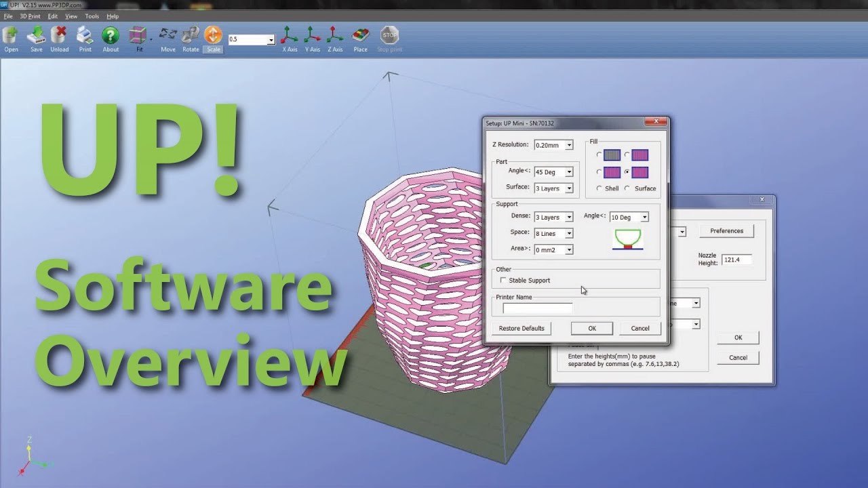
Task: Open the 3D Print menu
Action: 29,16
